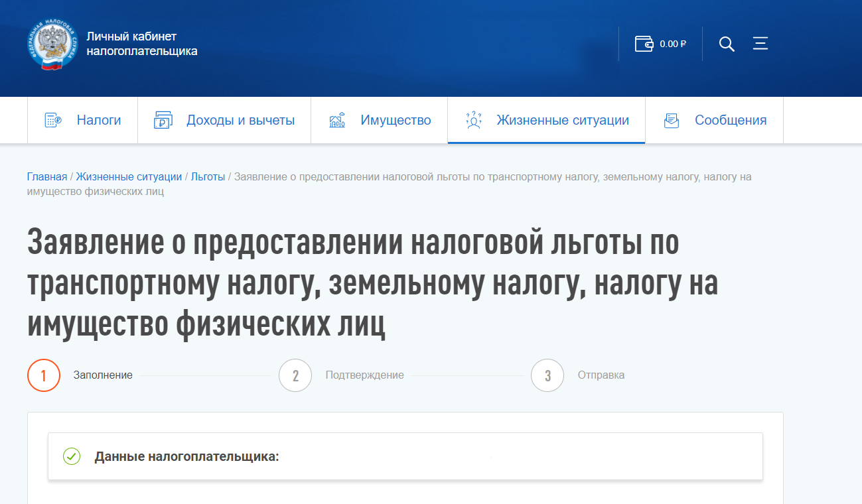This screenshot has height=504, width=862.
Task: Click Личный кабинет налогоплательщика header title
Action: 142,44
